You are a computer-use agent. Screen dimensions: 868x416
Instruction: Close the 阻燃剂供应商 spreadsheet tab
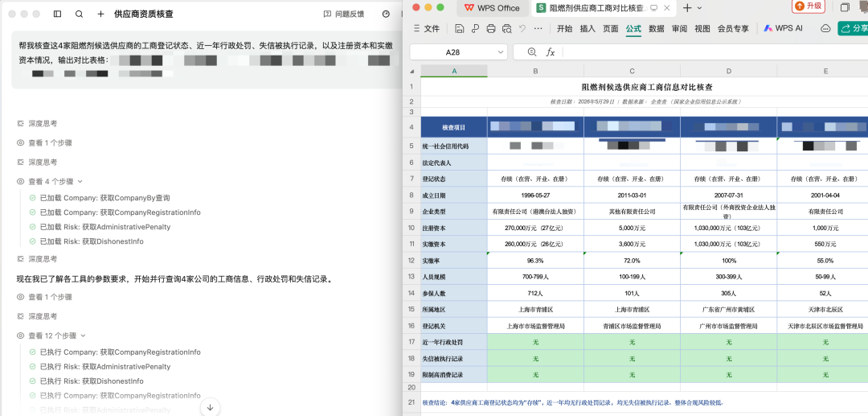coord(666,8)
